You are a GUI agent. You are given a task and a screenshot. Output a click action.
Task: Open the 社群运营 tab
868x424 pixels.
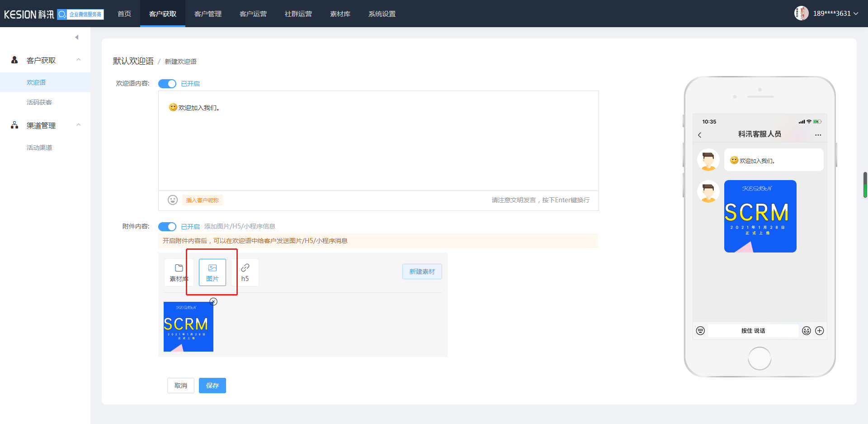coord(298,14)
